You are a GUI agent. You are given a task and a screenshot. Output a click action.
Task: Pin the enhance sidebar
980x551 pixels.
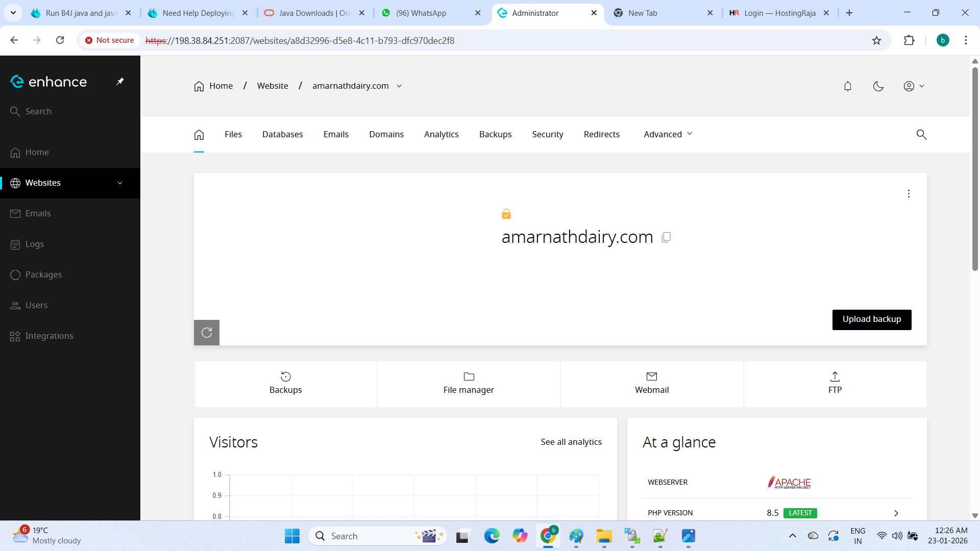coord(120,82)
